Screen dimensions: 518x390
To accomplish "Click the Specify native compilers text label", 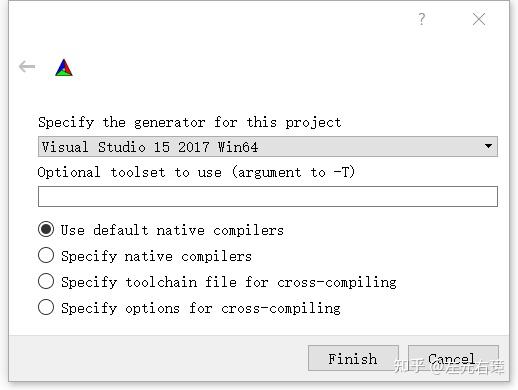I will 156,256.
